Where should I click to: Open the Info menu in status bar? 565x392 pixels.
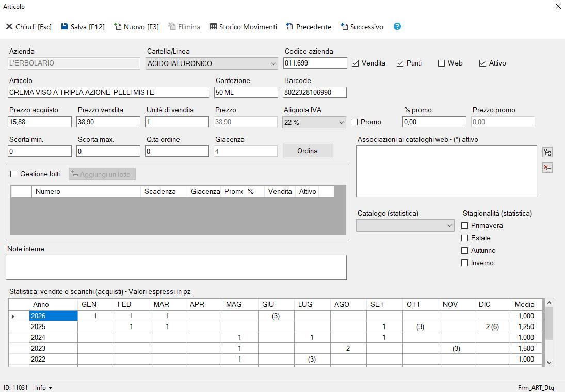click(43, 388)
